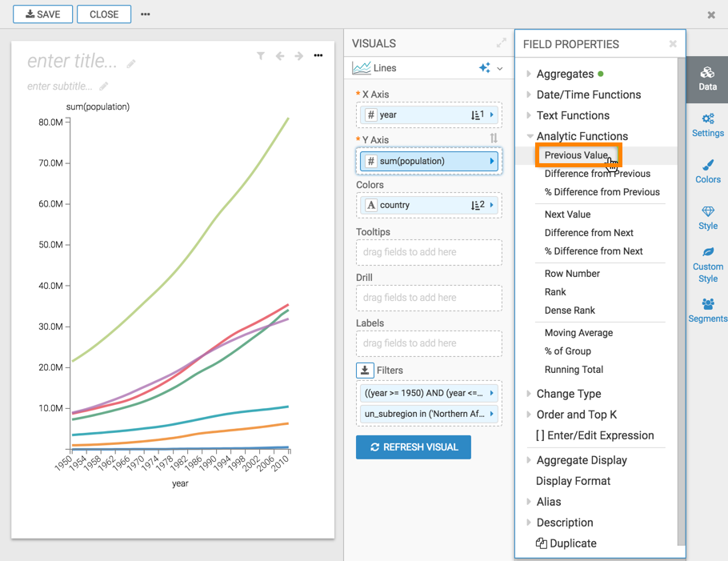Open the Colors sidebar panel
The image size is (728, 561).
[707, 171]
